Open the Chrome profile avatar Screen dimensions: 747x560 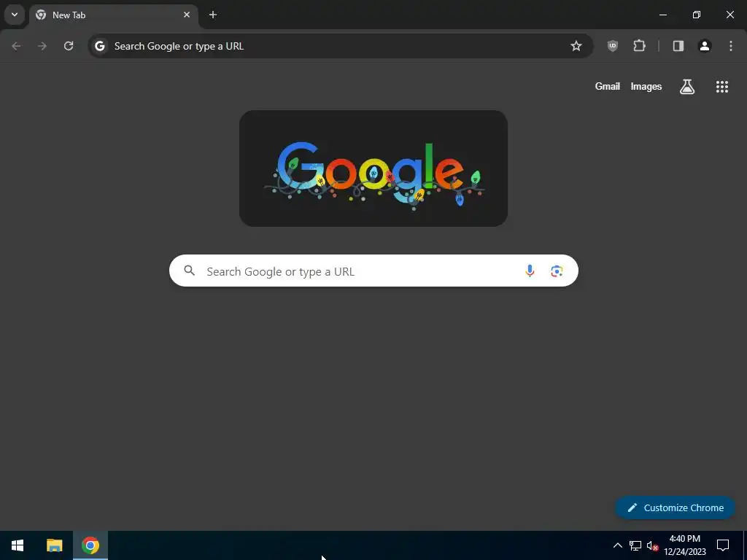tap(705, 46)
